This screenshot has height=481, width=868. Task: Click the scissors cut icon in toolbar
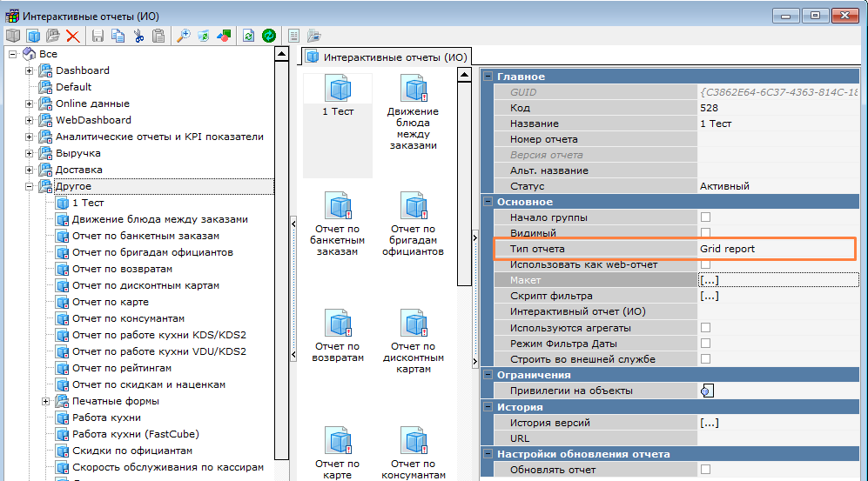click(x=138, y=36)
